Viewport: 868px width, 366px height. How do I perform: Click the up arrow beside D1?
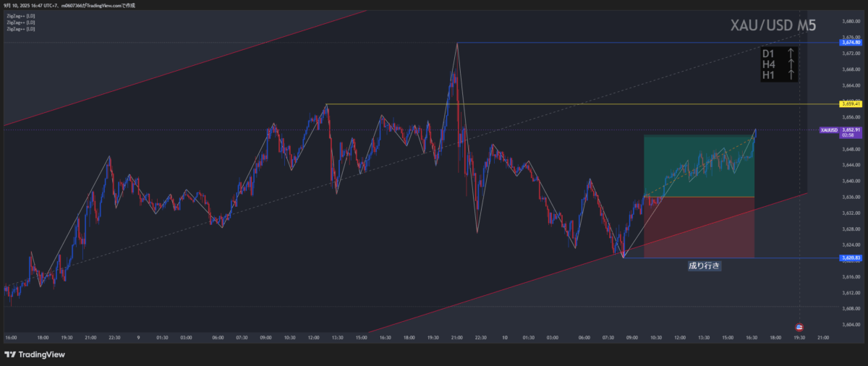tap(791, 54)
